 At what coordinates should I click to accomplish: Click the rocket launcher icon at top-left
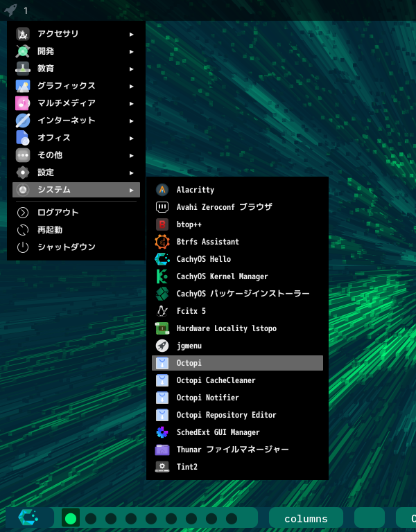(10, 10)
